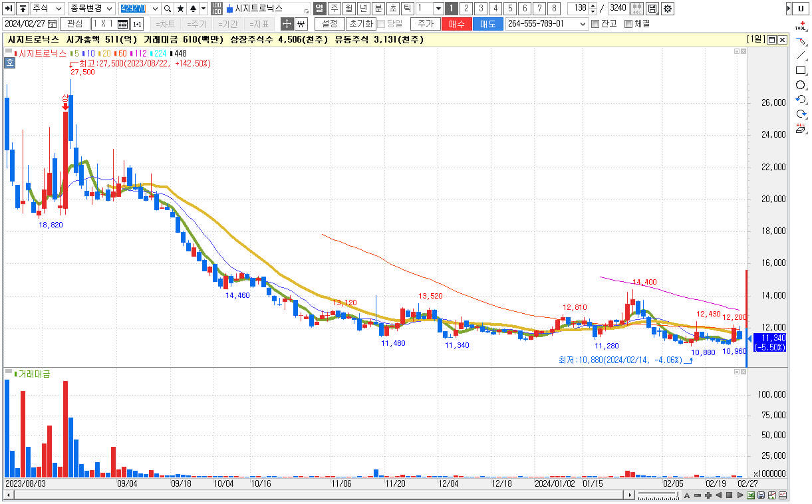Select the trend line drawing tool

801,56
